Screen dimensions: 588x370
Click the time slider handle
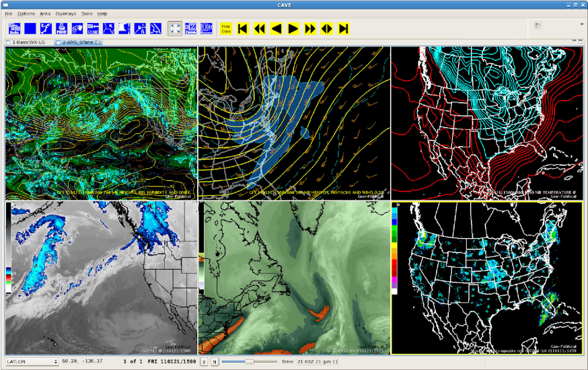[250, 362]
